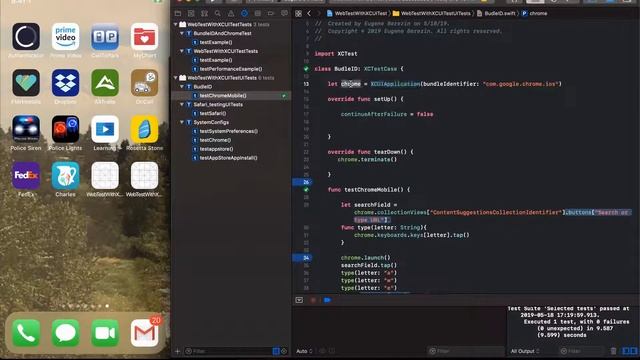This screenshot has height=360, width=640.
Task: Open Gmail app in iPad dock
Action: (144, 333)
